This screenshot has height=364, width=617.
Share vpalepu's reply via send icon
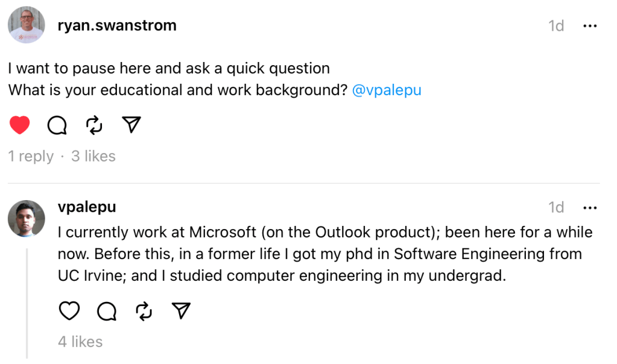181,311
